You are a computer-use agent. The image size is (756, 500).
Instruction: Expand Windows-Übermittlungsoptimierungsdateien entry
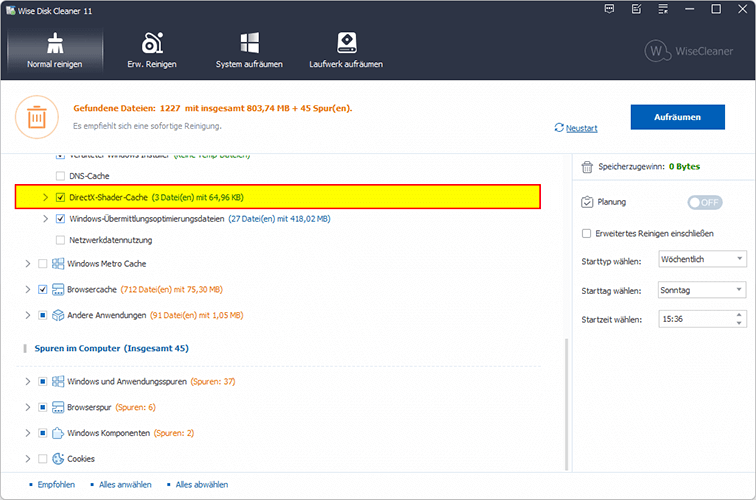tap(45, 219)
